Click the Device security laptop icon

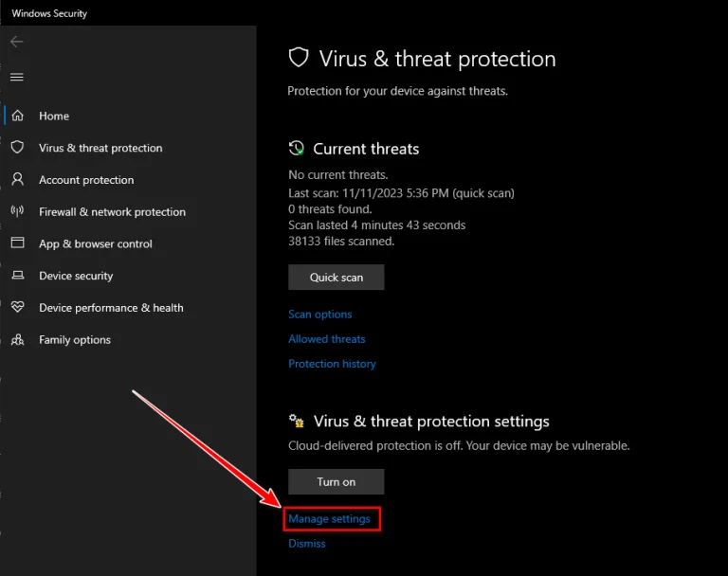17,276
